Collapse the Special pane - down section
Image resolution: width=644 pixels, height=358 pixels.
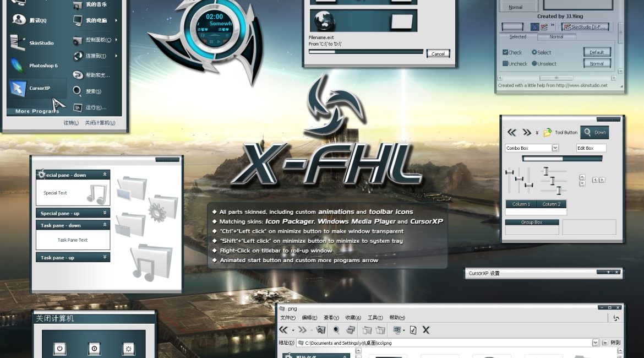(105, 175)
